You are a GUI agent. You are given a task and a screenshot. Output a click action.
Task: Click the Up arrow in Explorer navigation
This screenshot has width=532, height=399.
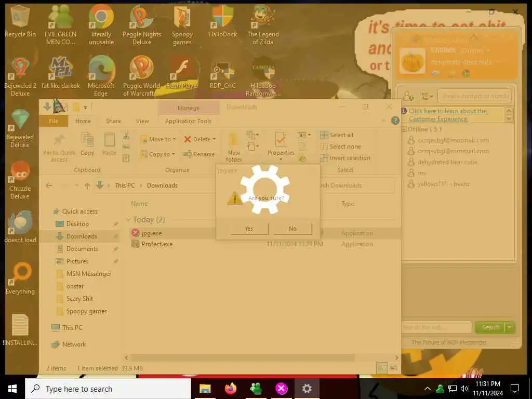coord(87,185)
